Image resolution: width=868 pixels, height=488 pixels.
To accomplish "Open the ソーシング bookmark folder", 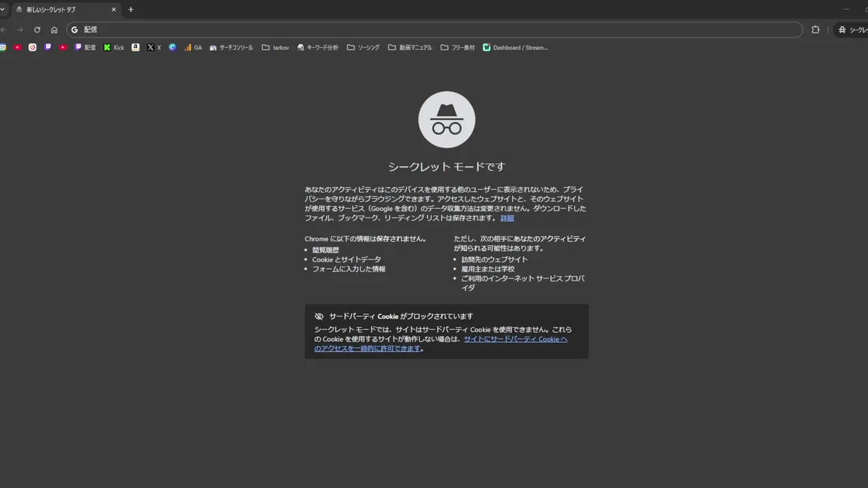I will point(363,47).
